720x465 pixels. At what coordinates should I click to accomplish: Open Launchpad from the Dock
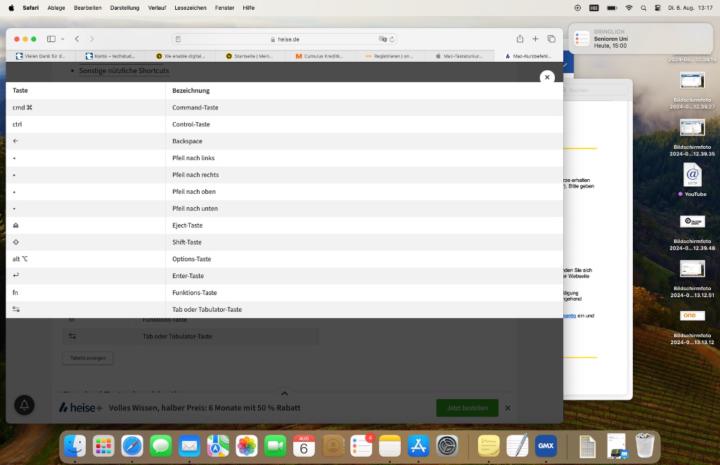[x=103, y=446]
